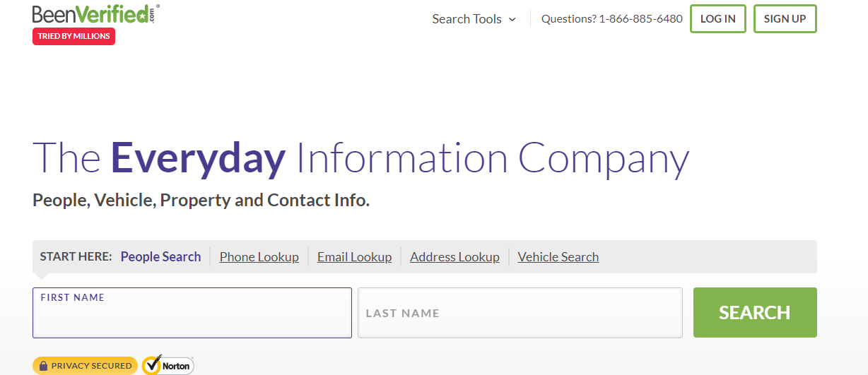
Task: Focus the First Name input field
Action: pyautogui.click(x=192, y=313)
